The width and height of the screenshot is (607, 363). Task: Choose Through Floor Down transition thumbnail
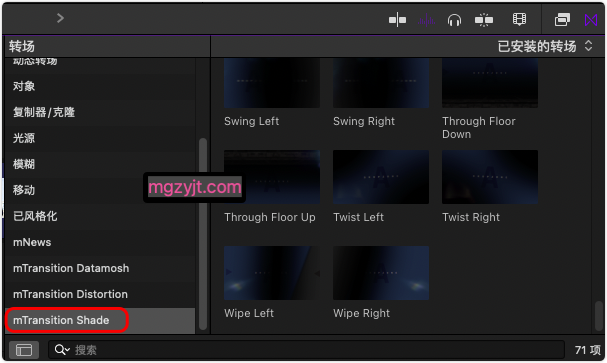[490, 83]
